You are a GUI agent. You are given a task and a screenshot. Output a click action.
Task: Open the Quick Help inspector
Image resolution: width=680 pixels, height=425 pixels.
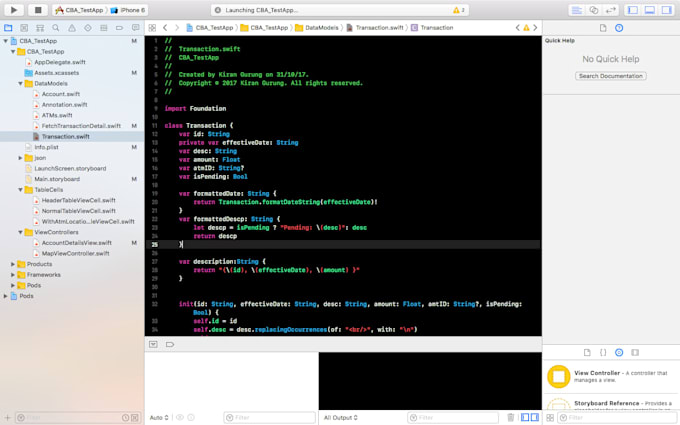pyautogui.click(x=618, y=28)
